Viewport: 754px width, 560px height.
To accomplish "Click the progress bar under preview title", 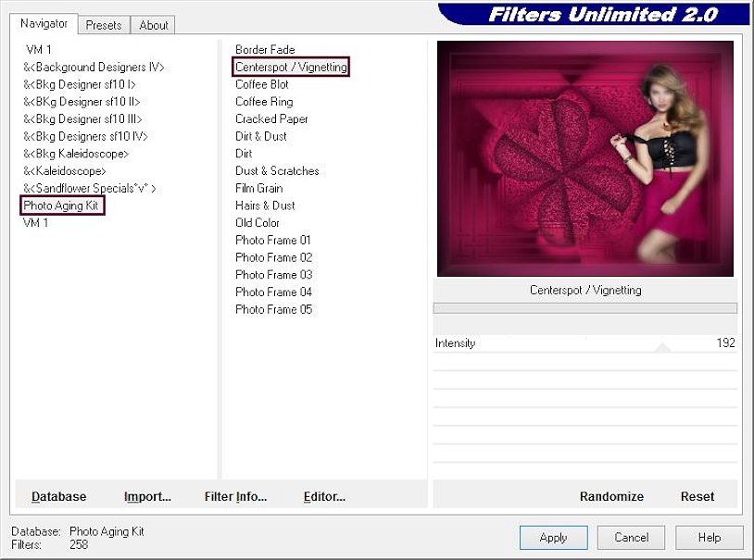I will (x=585, y=308).
